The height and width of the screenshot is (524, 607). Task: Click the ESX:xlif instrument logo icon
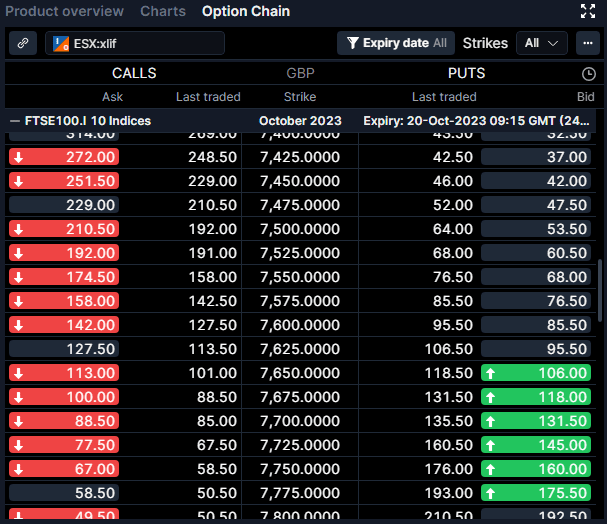[61, 43]
